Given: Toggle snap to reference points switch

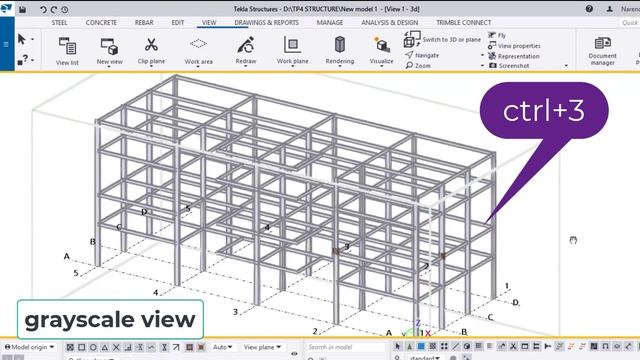Looking at the screenshot, I should (x=70, y=347).
